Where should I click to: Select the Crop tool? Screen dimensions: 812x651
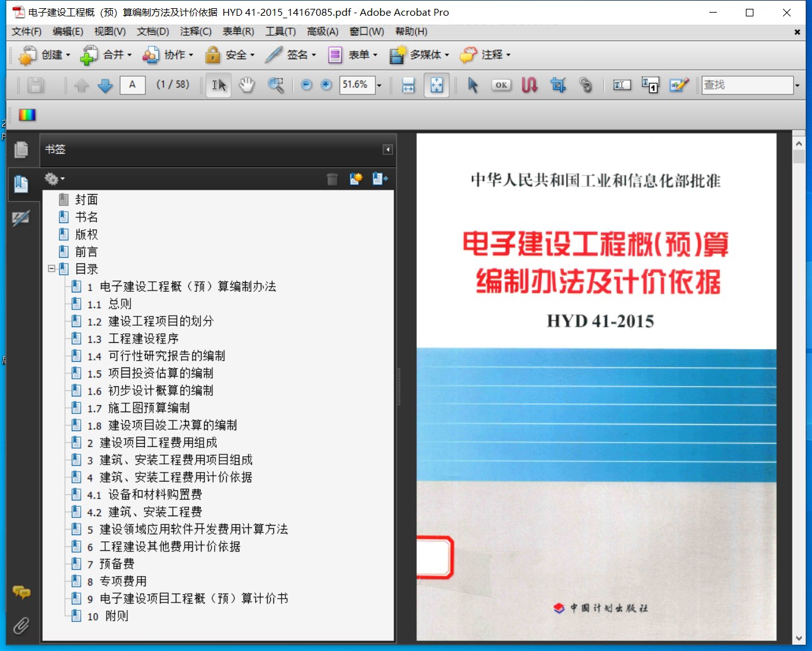558,85
